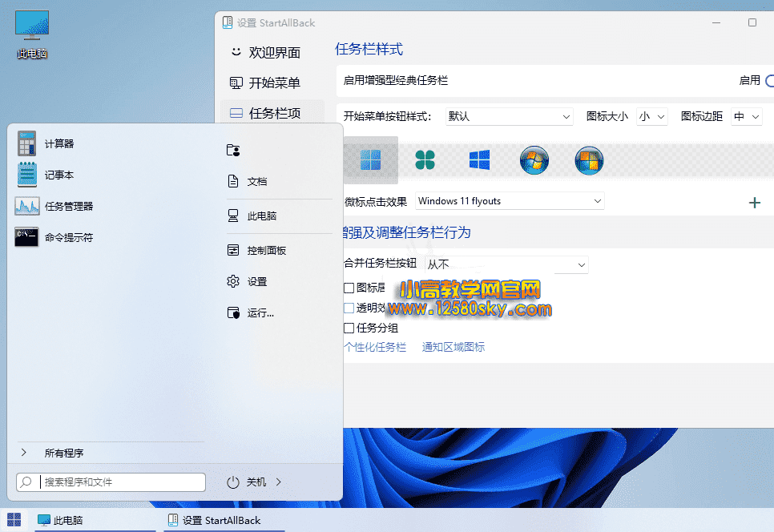Screen dimensions: 774x532
Task: Focus the search programs and files box
Action: (x=111, y=482)
